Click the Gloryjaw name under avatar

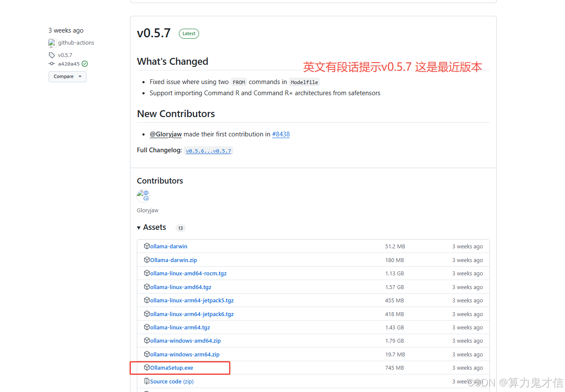148,211
